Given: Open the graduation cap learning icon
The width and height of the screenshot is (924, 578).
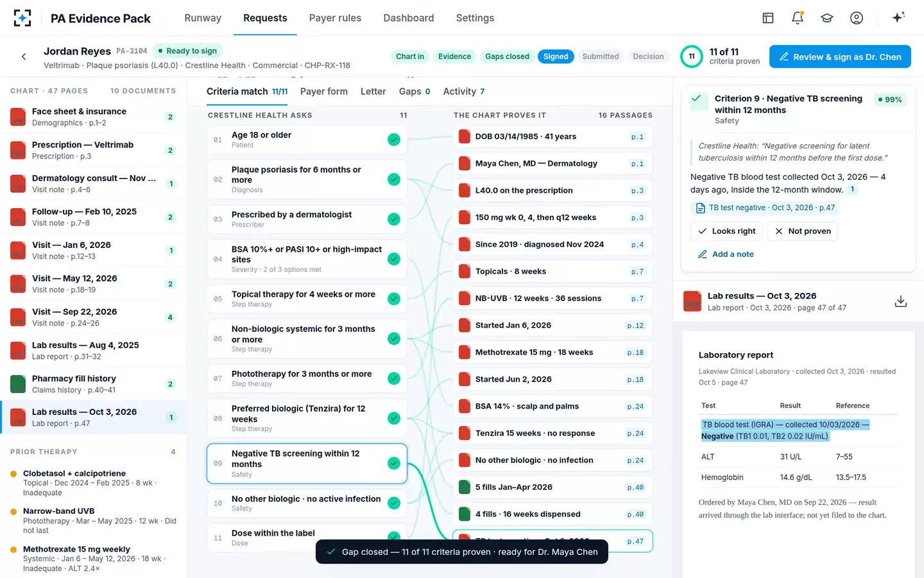Looking at the screenshot, I should click(x=827, y=18).
